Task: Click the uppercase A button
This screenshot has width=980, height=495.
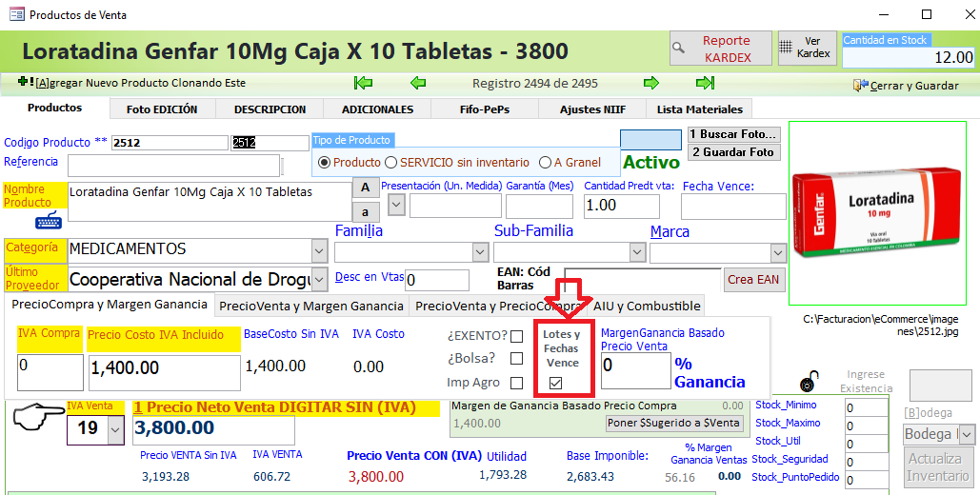Action: (365, 188)
